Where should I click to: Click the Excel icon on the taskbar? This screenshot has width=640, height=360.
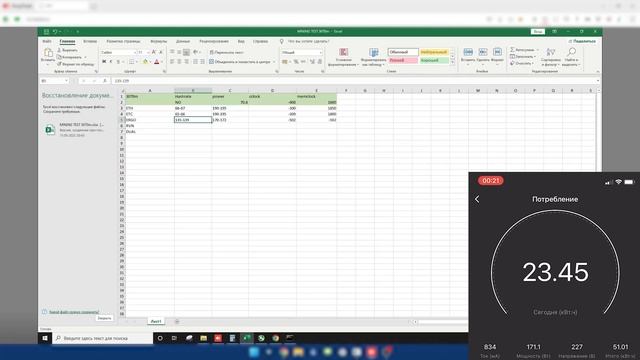(247, 338)
